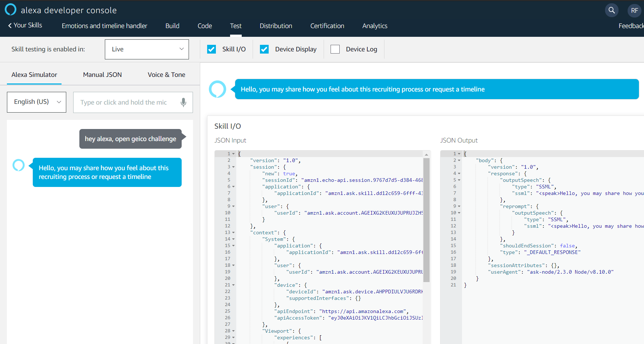The width and height of the screenshot is (644, 344).
Task: Collapse JSON Output "reprompt" fold arrow
Action: click(x=459, y=206)
